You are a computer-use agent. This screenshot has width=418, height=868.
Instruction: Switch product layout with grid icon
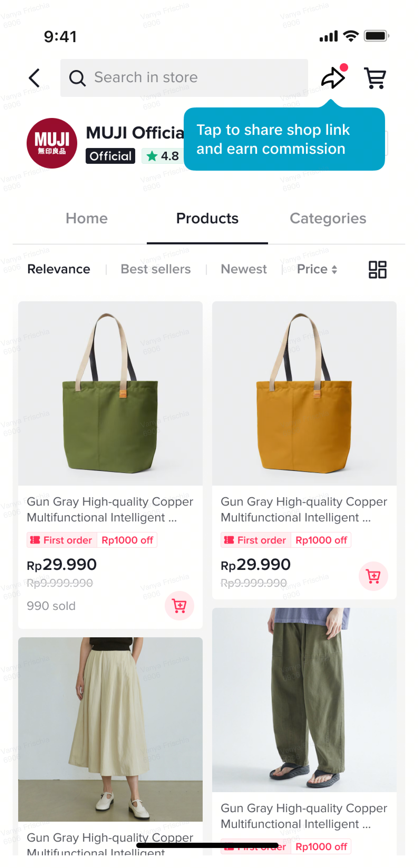pyautogui.click(x=377, y=269)
